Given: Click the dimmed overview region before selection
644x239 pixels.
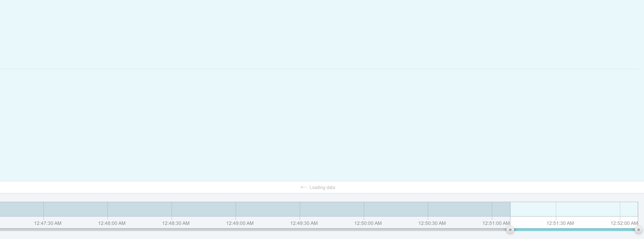Looking at the screenshot, I should point(255,209).
